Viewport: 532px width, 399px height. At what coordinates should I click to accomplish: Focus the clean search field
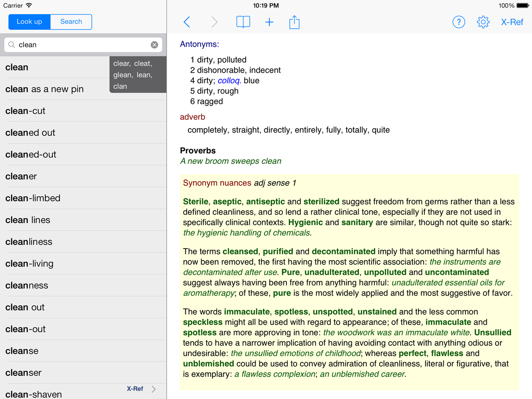click(83, 45)
